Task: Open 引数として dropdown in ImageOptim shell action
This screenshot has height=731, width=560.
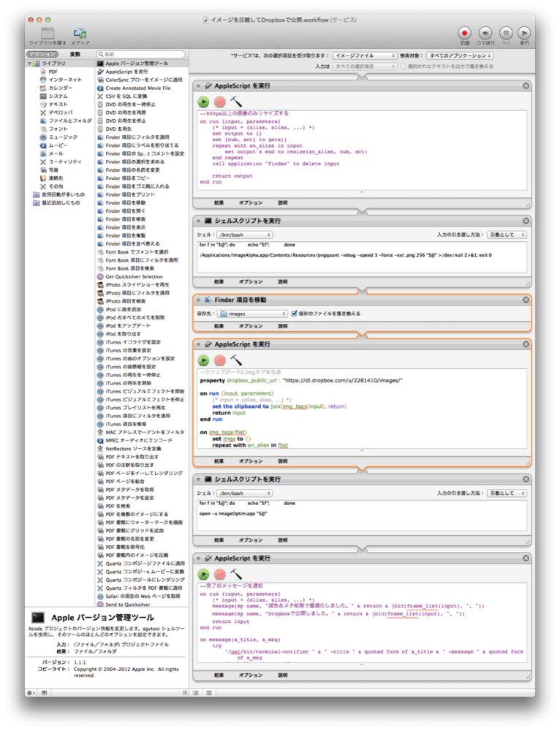Action: click(x=507, y=493)
